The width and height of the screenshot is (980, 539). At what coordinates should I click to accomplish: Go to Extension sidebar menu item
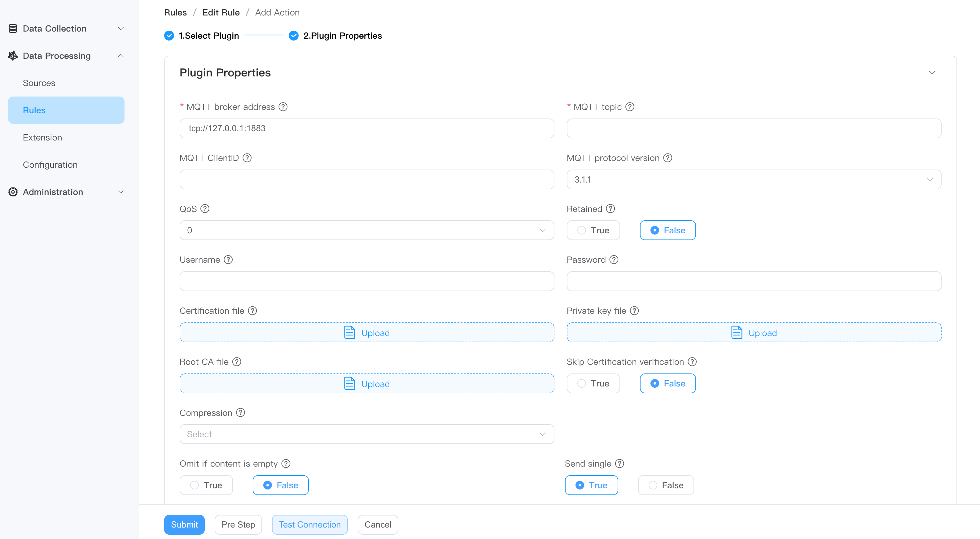coord(42,138)
